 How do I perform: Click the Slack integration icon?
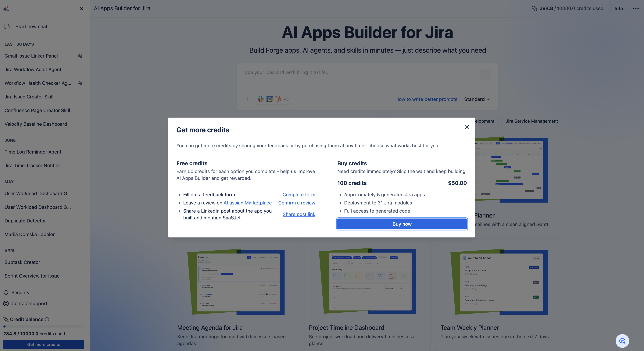260,99
